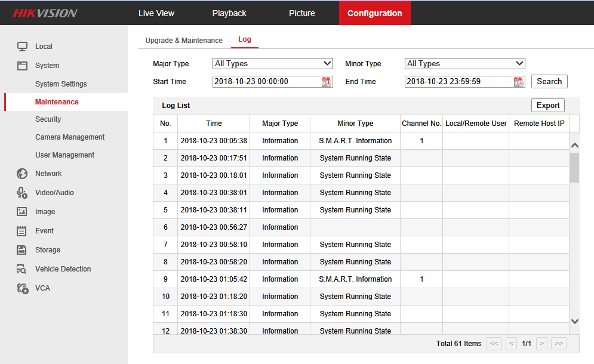Export the log list
This screenshot has width=594, height=364.
pos(547,106)
